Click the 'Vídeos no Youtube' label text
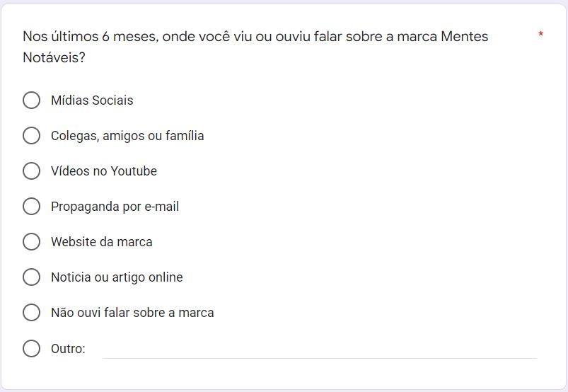The height and width of the screenshot is (392, 568). [104, 171]
